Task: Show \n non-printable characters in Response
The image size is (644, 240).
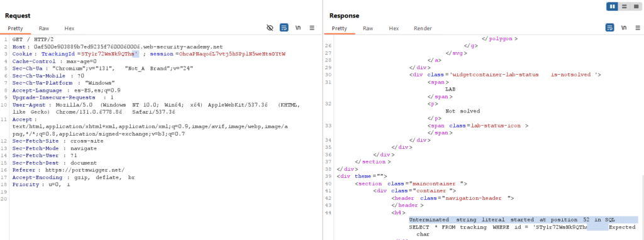Action: pos(624,28)
